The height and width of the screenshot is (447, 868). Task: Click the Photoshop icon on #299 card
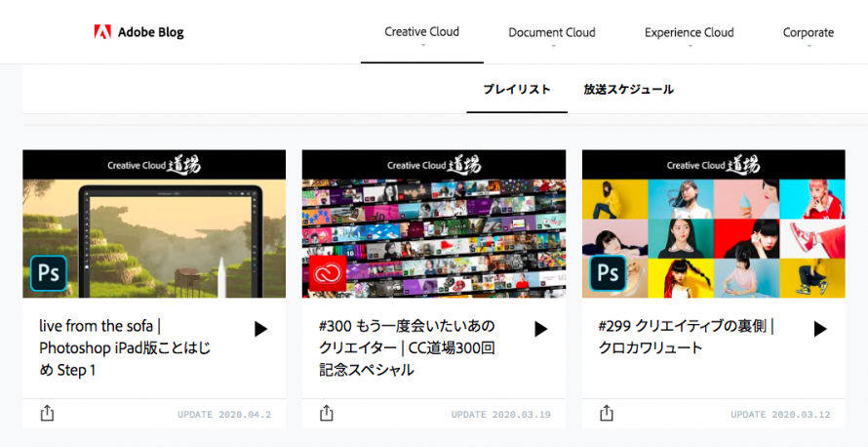(x=608, y=273)
